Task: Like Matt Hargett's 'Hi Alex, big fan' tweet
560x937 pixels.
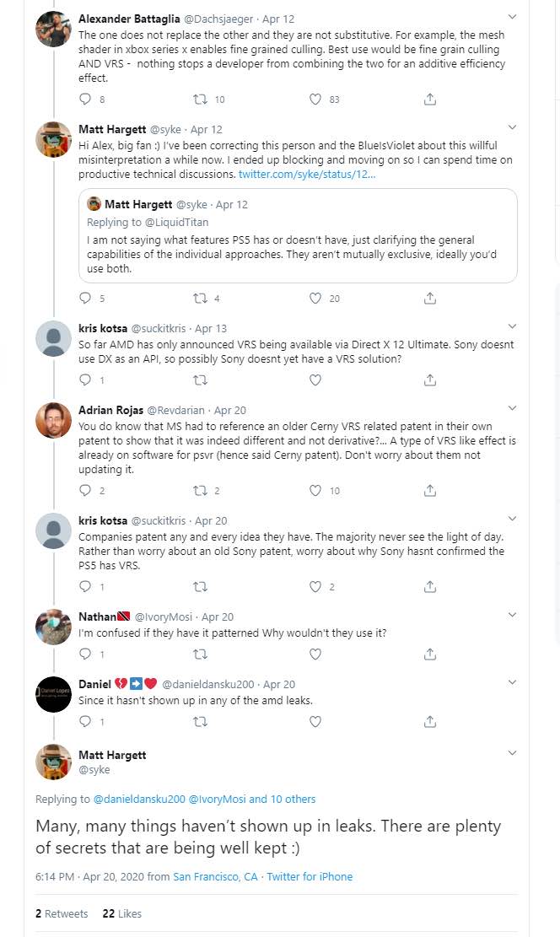Action: (315, 298)
